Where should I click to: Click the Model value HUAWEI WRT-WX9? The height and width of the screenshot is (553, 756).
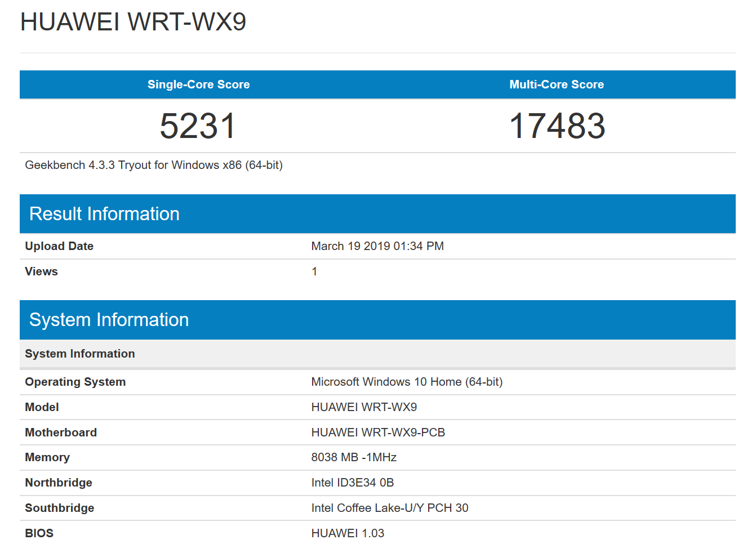coord(364,407)
